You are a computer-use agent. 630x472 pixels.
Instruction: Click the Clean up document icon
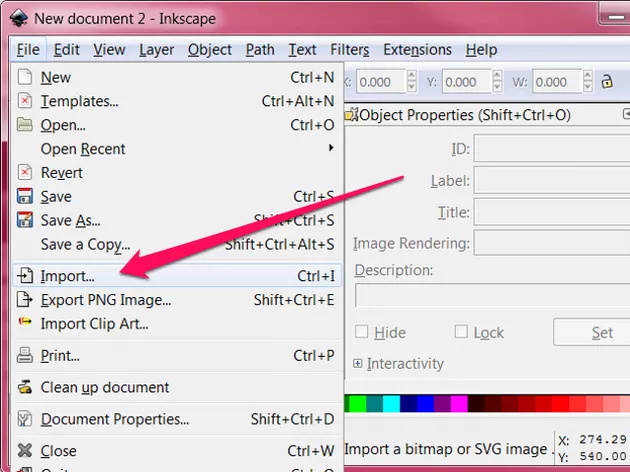[x=25, y=387]
